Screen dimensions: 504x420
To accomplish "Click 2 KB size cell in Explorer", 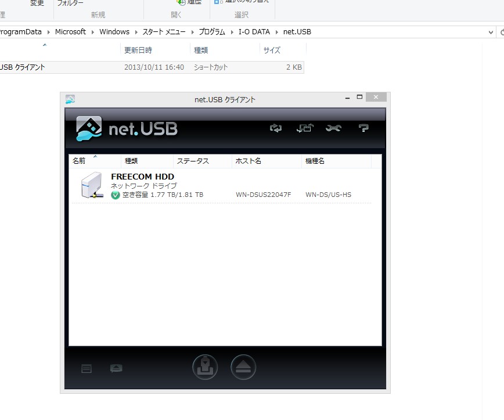I will pos(294,67).
